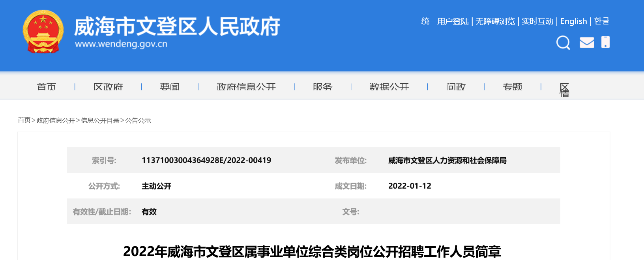Open 要闻 menu item
This screenshot has width=644, height=260.
[x=170, y=87]
